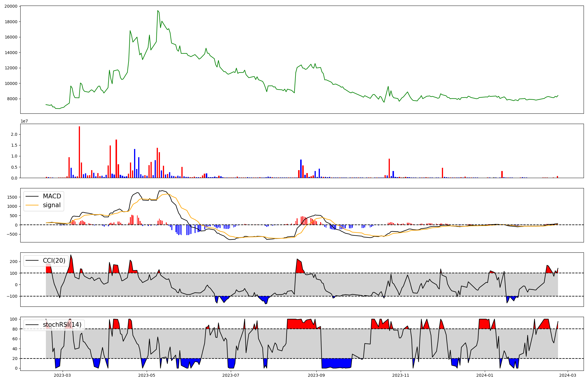The width and height of the screenshot is (588, 382).
Task: Click the 1500 tick on MACD axis
Action: [x=13, y=197]
